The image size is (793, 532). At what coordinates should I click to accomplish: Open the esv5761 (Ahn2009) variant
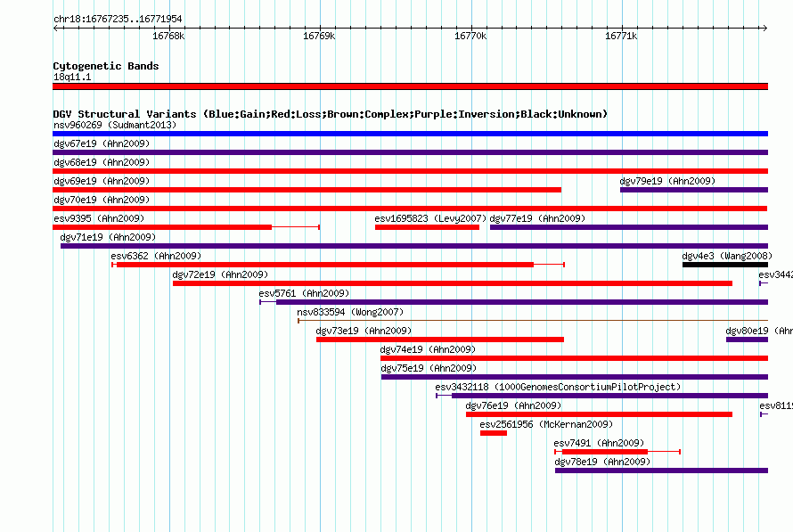tap(304, 293)
